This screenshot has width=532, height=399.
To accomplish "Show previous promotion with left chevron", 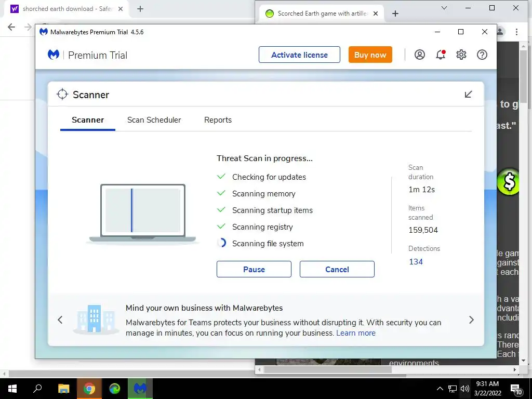I will coord(60,320).
